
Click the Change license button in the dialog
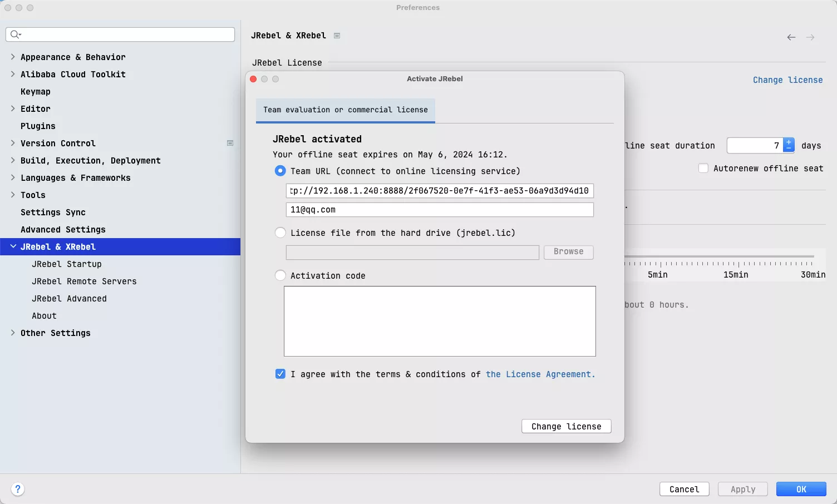(566, 426)
